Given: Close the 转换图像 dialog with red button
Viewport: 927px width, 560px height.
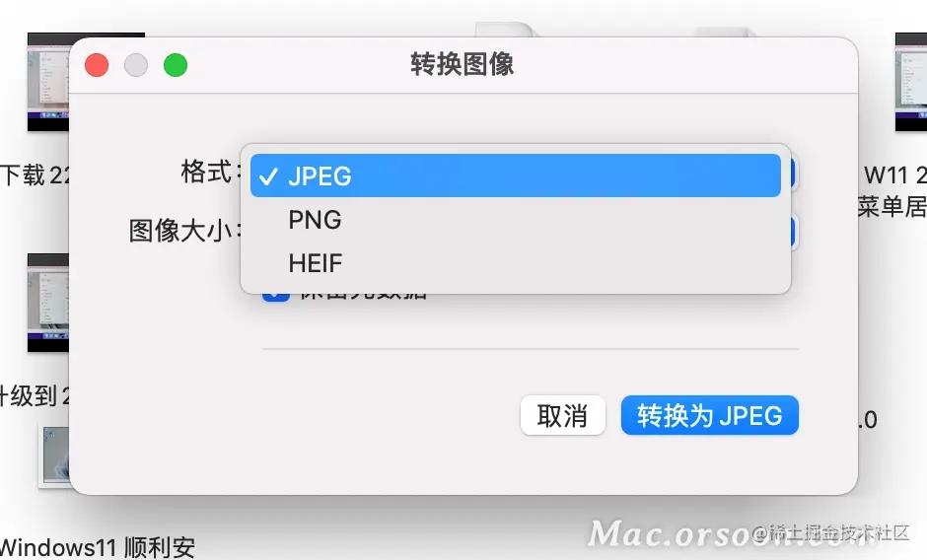Looking at the screenshot, I should point(97,65).
